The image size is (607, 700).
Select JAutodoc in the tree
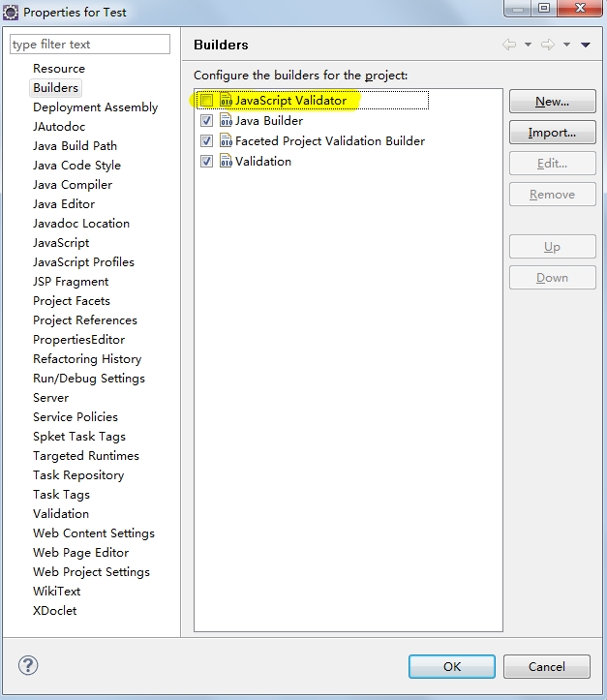point(59,126)
